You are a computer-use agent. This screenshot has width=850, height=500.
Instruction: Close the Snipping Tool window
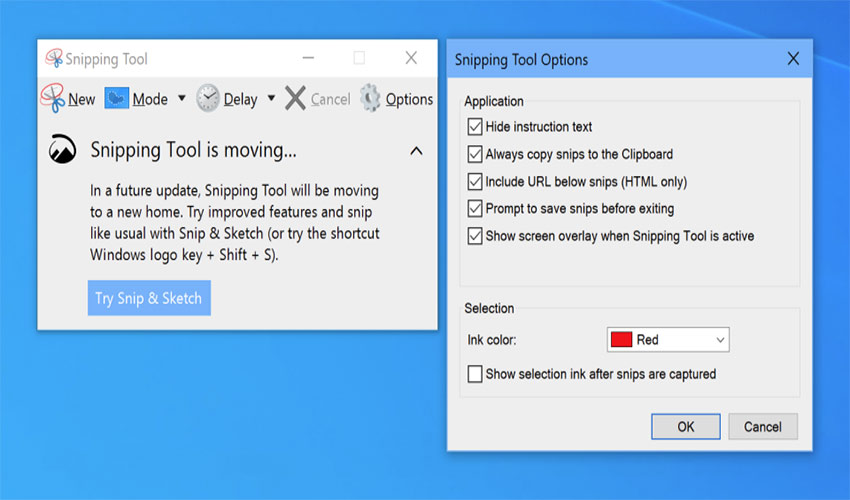pyautogui.click(x=411, y=57)
